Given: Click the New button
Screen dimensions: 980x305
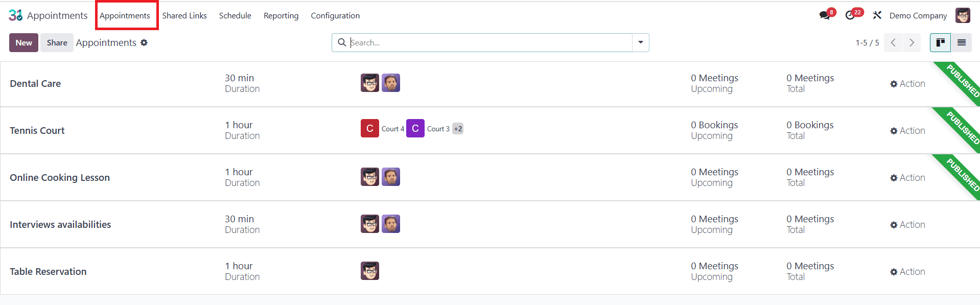Looking at the screenshot, I should coord(24,42).
